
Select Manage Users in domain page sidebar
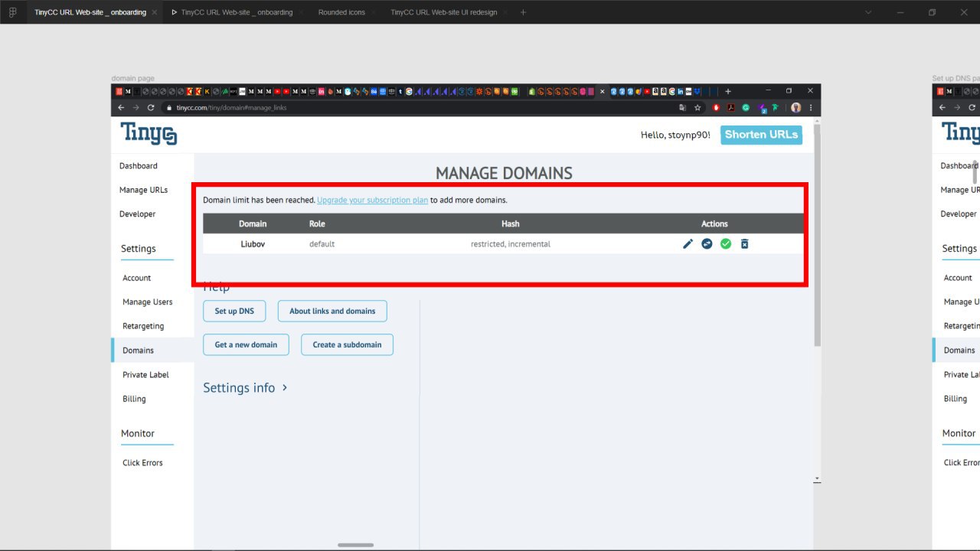click(148, 302)
